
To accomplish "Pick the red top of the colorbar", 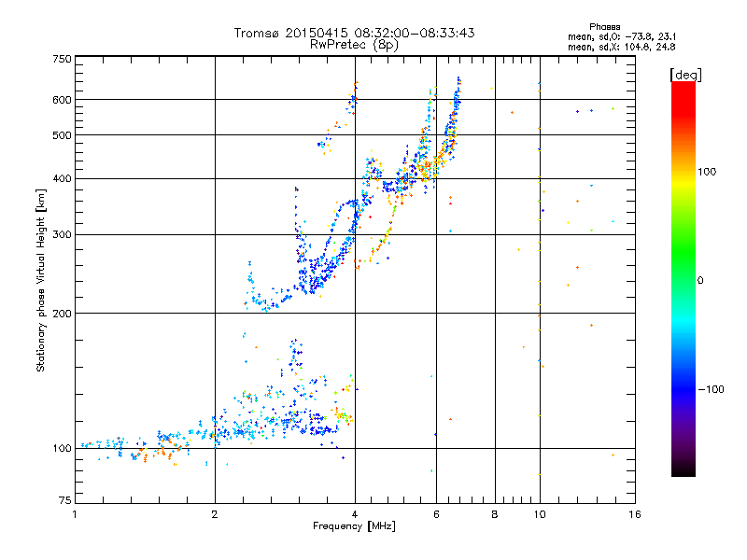I will point(683,87).
